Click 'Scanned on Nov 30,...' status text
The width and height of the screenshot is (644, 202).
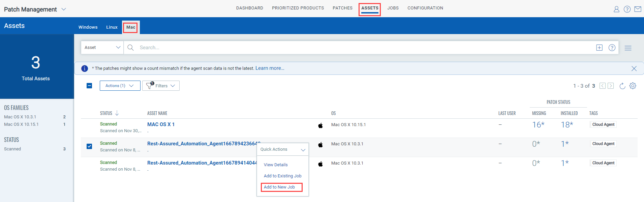(121, 131)
